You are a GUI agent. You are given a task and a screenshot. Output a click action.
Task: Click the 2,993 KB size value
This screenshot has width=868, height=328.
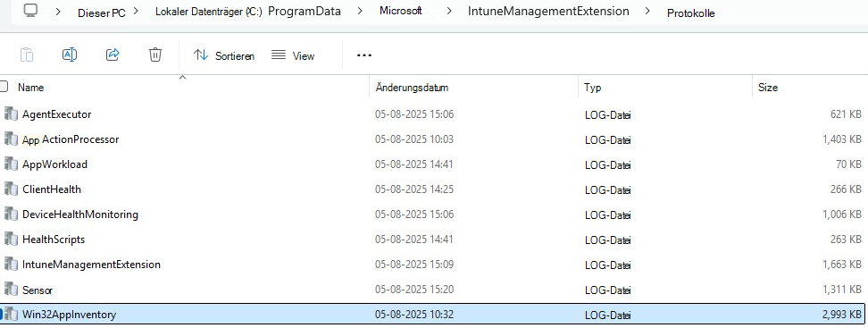coord(841,315)
